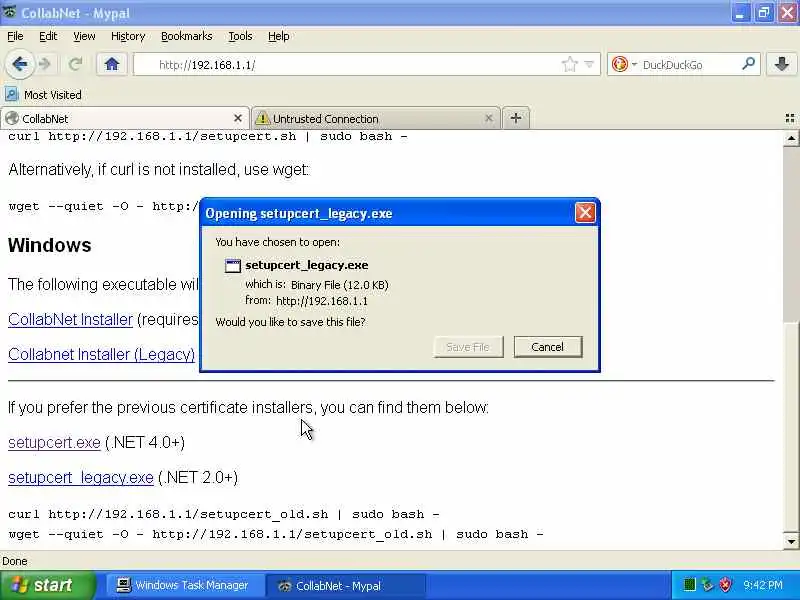Image resolution: width=800 pixels, height=600 pixels.
Task: Follow the CollabNet Installer link
Action: pyautogui.click(x=70, y=319)
